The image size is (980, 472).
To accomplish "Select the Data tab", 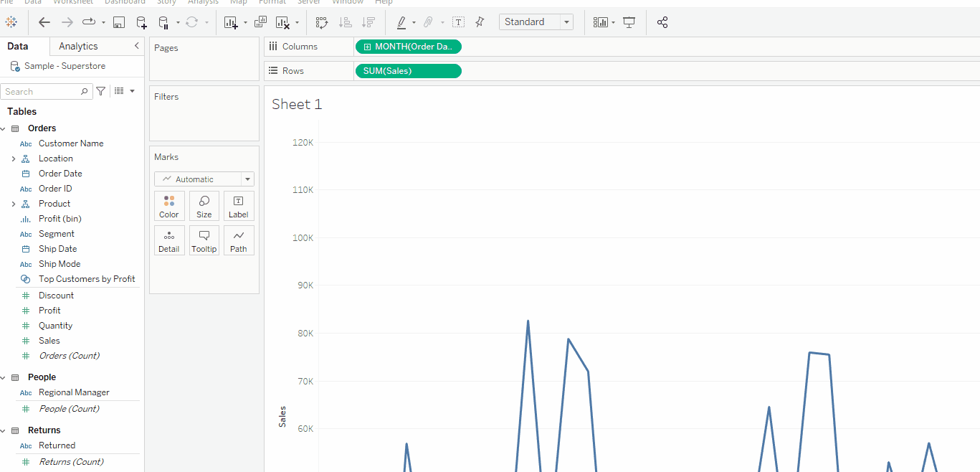I will click(x=18, y=46).
